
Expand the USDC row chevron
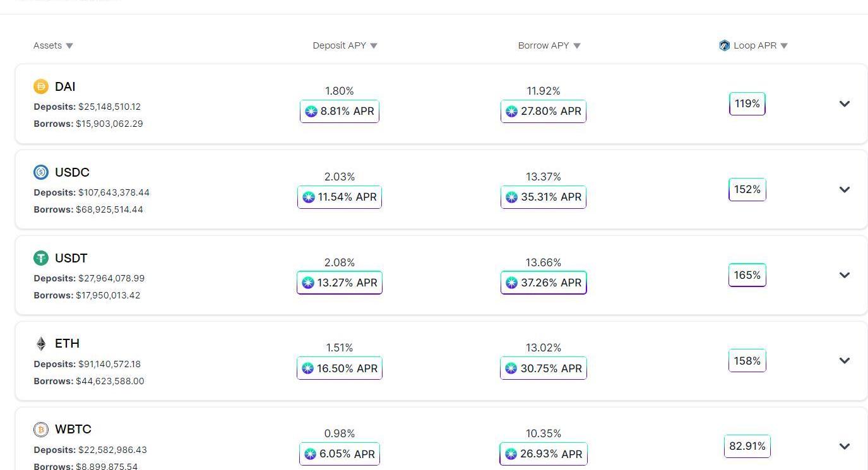[844, 189]
